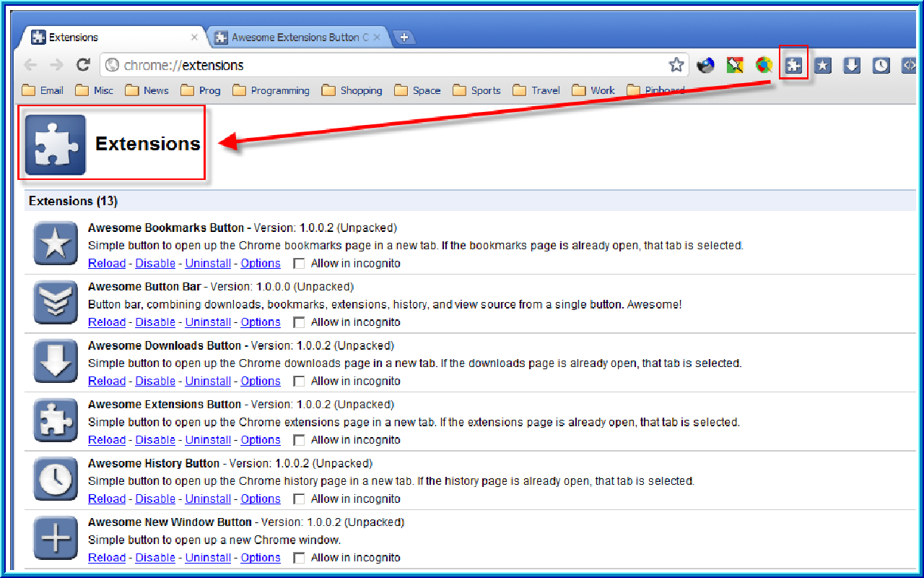
Task: Click the Google Maps style toolbar icon
Action: coord(735,65)
